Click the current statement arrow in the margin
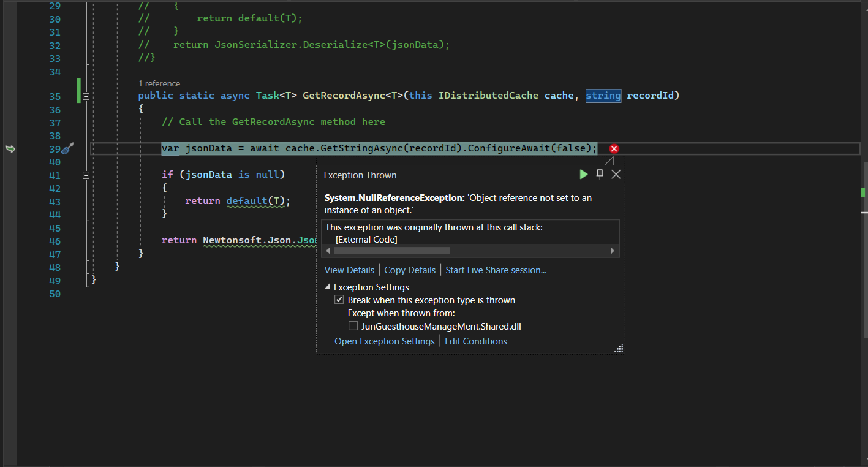Viewport: 868px width, 467px height. (10, 148)
